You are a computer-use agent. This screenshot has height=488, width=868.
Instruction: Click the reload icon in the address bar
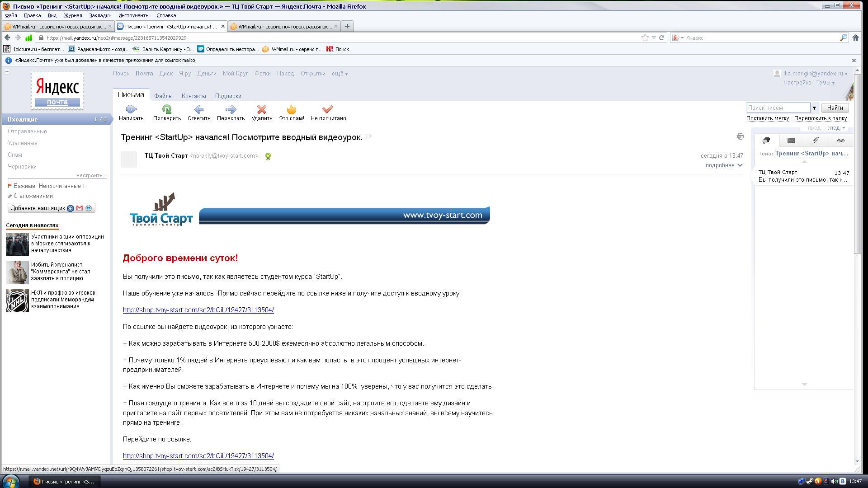pos(661,38)
